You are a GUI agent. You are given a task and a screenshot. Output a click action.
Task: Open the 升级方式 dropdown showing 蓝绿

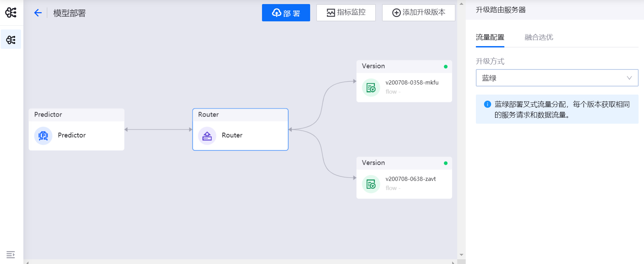tap(557, 78)
